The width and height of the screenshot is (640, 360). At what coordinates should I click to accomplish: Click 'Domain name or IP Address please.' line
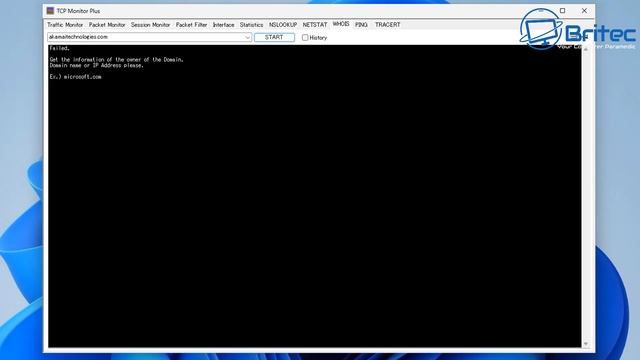(97, 65)
